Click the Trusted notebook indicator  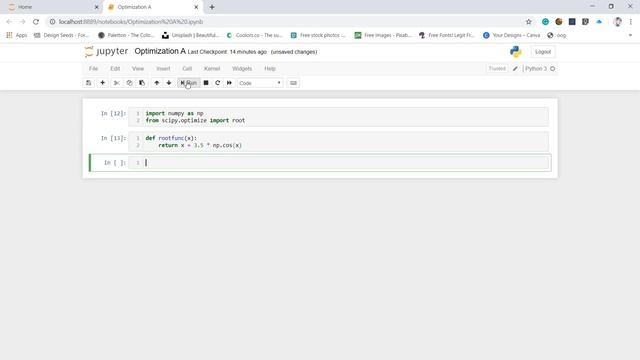(497, 69)
